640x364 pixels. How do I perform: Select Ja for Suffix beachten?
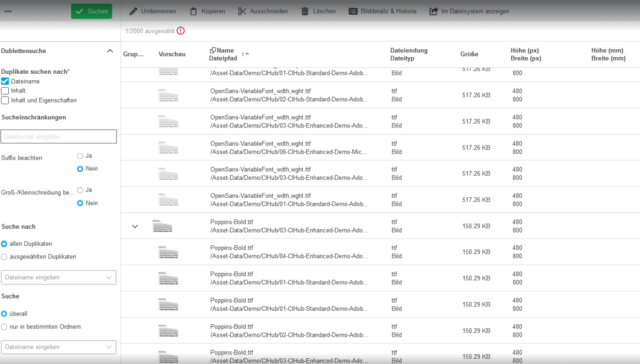[80, 156]
